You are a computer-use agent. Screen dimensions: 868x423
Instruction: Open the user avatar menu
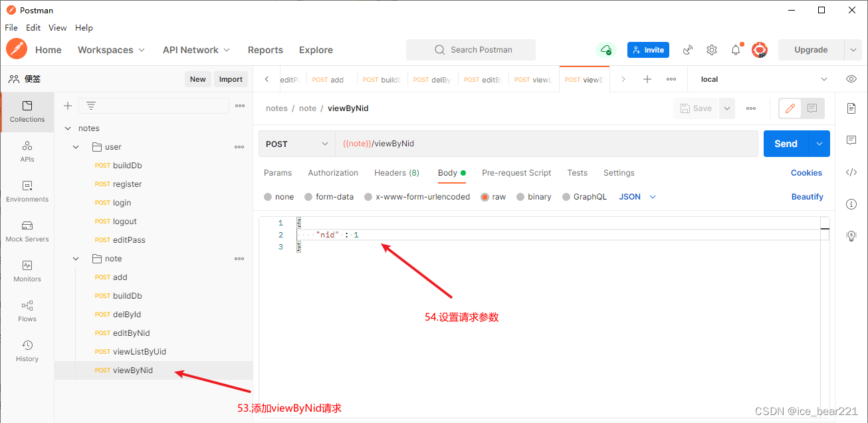coord(760,50)
